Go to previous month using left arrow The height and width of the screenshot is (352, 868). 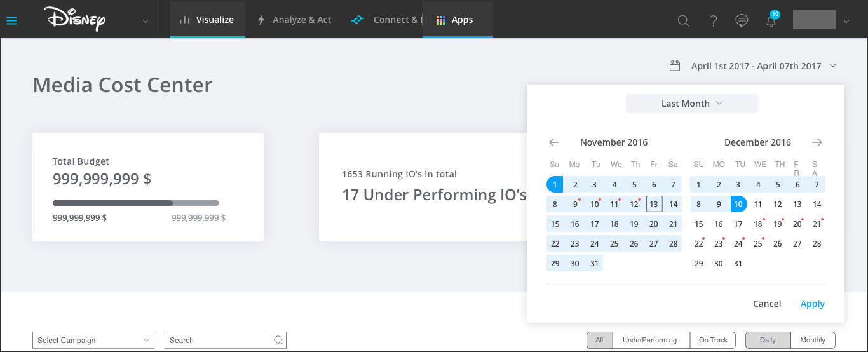pyautogui.click(x=554, y=142)
